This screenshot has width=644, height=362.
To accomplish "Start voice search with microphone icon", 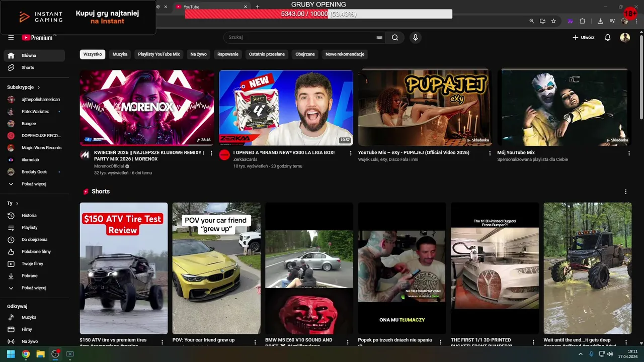I will pyautogui.click(x=416, y=37).
